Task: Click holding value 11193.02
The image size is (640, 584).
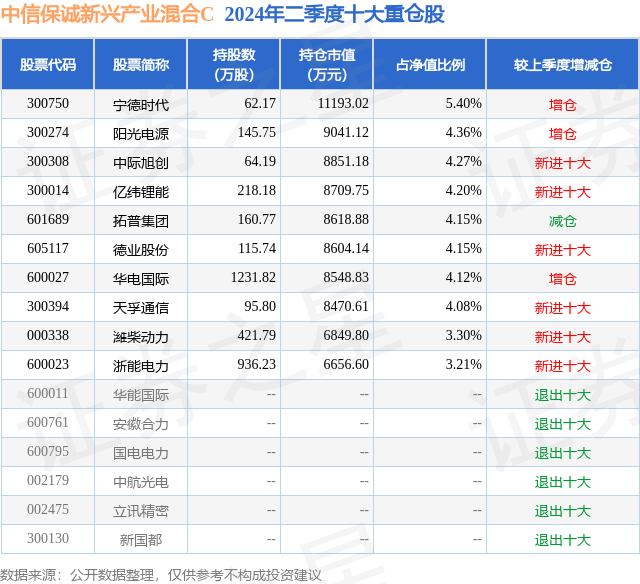Action: tap(343, 104)
